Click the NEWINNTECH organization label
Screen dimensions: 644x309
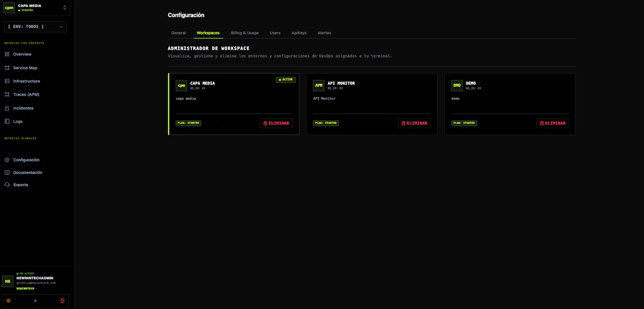pyautogui.click(x=25, y=288)
